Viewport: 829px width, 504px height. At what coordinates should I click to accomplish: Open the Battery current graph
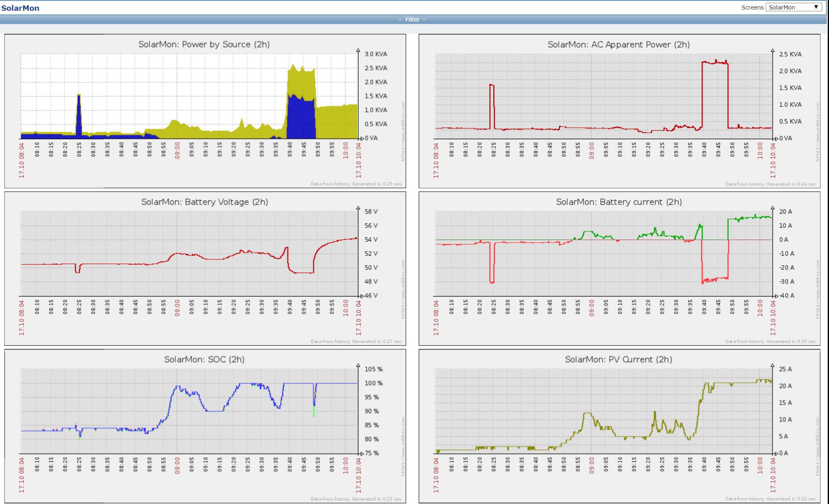pos(619,269)
